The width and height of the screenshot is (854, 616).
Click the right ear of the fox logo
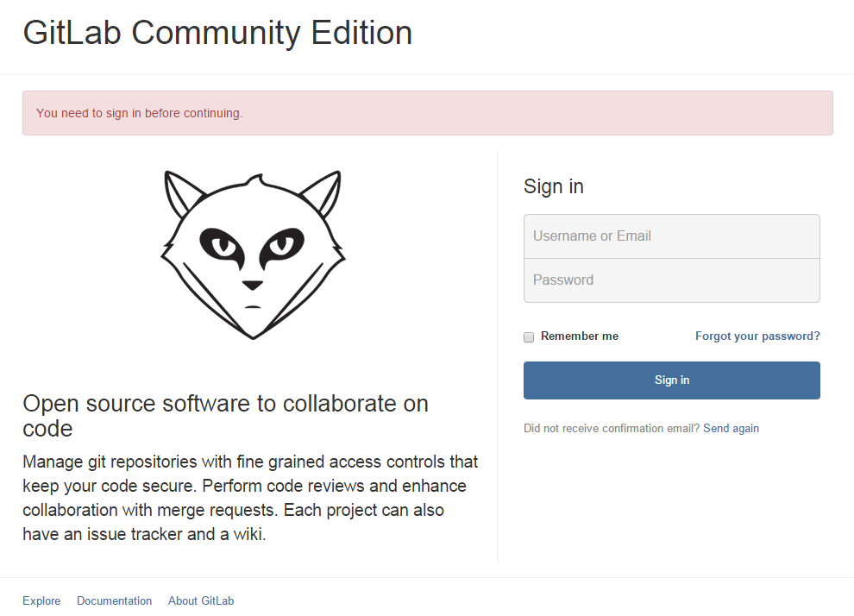coord(325,195)
